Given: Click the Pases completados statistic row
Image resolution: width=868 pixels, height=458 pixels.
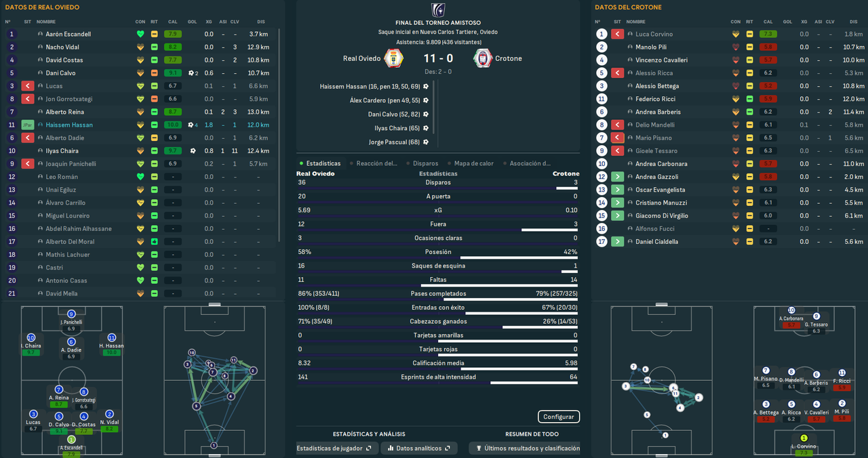Looking at the screenshot, I should tap(437, 295).
